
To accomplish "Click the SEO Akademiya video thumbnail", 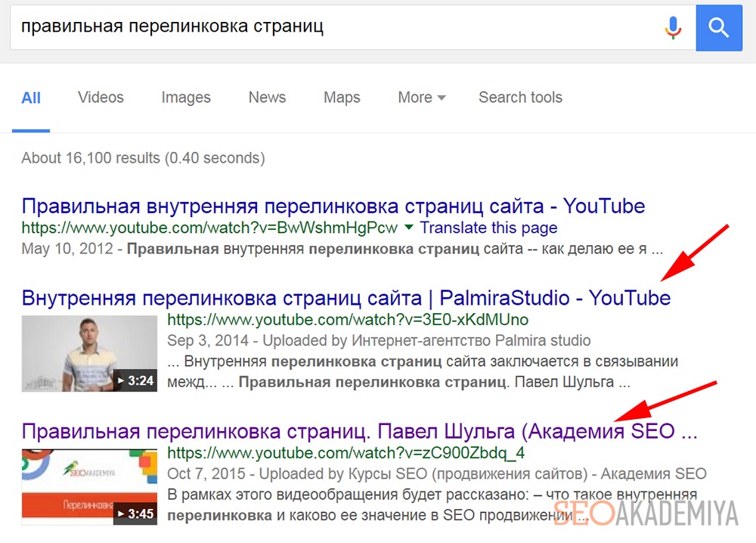I will pyautogui.click(x=88, y=487).
